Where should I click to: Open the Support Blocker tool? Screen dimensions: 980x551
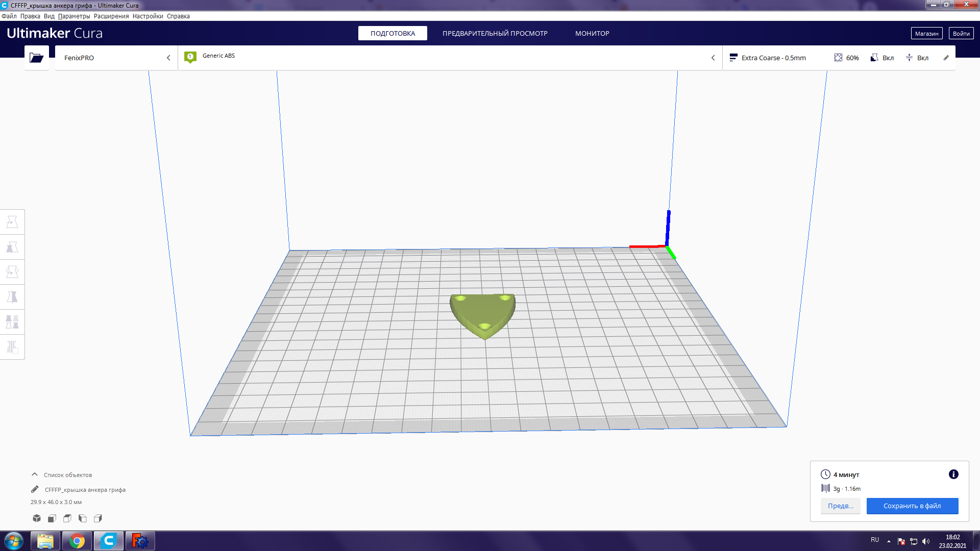(x=12, y=347)
